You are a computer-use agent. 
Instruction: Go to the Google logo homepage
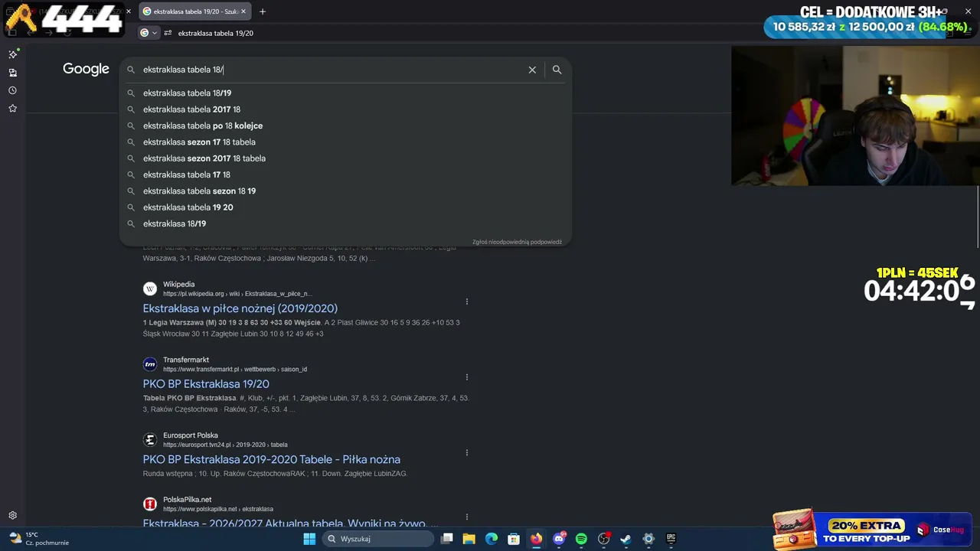point(86,69)
